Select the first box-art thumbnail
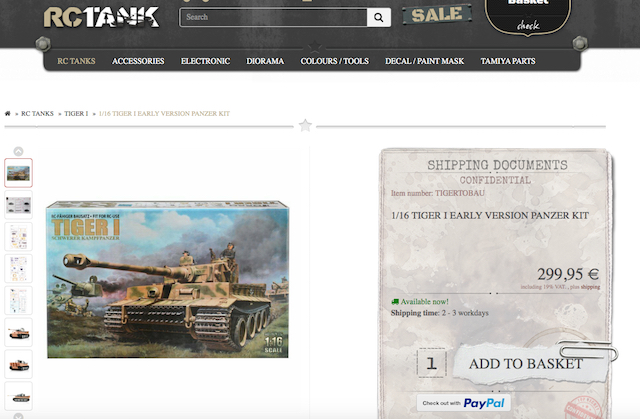This screenshot has width=640, height=419. coord(18,173)
